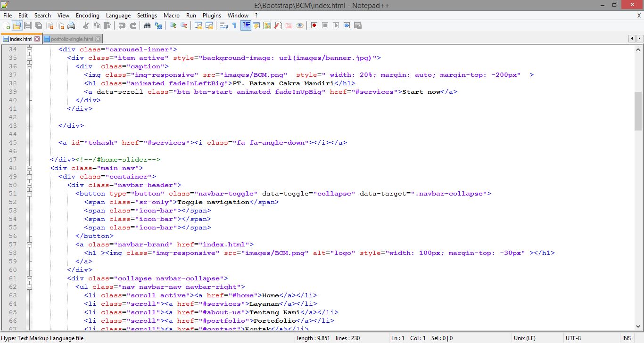Click the tab bar scroll-left arrow

coord(632,39)
